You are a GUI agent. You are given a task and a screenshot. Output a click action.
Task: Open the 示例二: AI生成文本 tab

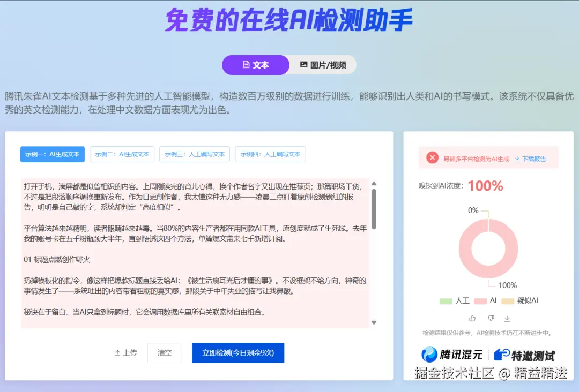coord(122,154)
